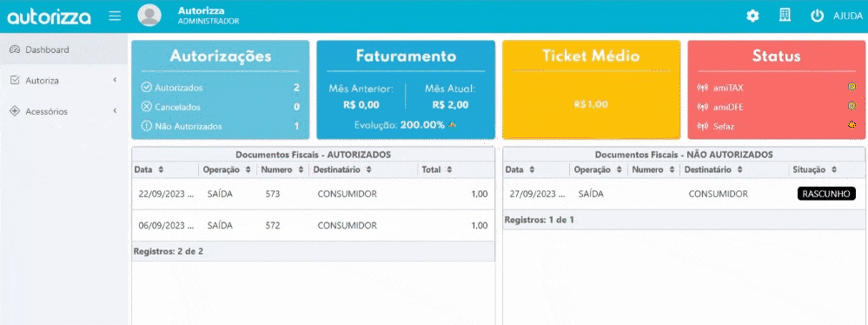Sort authorized documents by Data column
Viewport: 868px width, 325px height.
[x=149, y=169]
